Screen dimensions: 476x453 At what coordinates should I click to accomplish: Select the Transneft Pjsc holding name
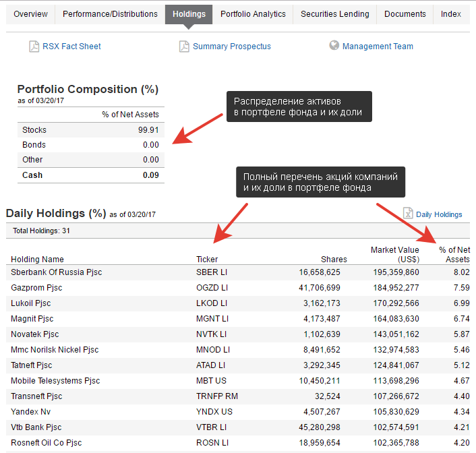(x=36, y=396)
